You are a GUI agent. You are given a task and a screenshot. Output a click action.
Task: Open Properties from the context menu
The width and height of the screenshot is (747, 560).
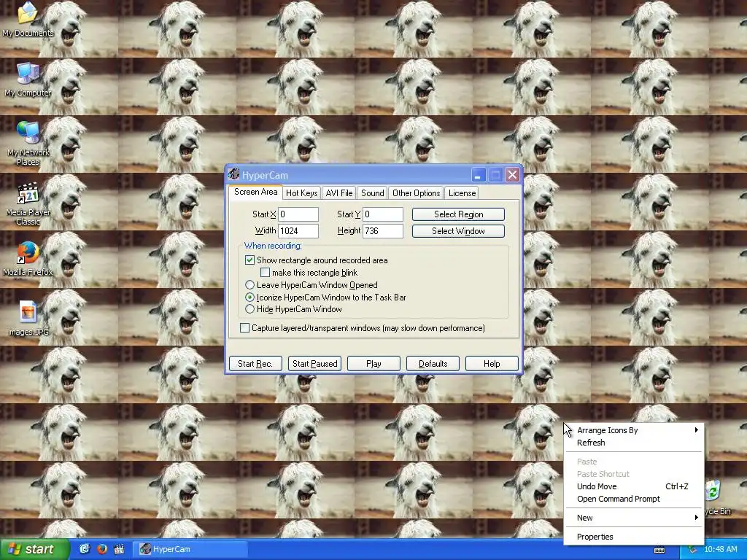(634, 537)
